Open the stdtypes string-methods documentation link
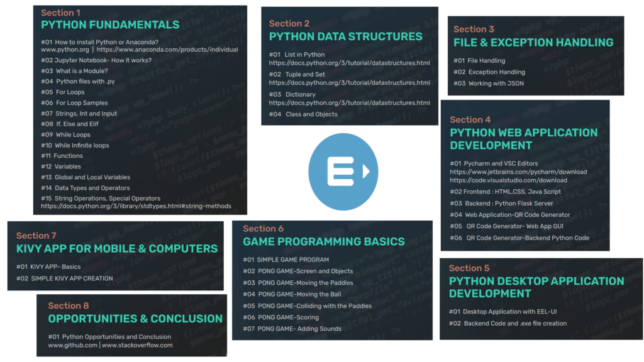644x362 pixels. tap(137, 206)
